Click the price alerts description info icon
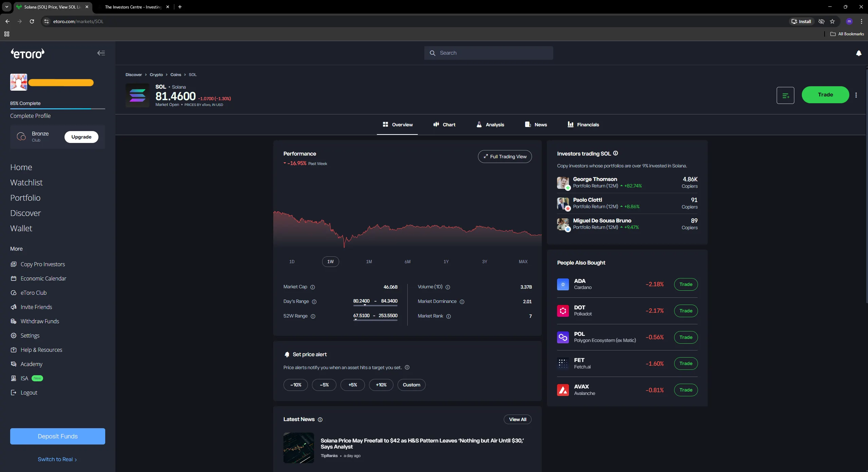 (x=407, y=367)
